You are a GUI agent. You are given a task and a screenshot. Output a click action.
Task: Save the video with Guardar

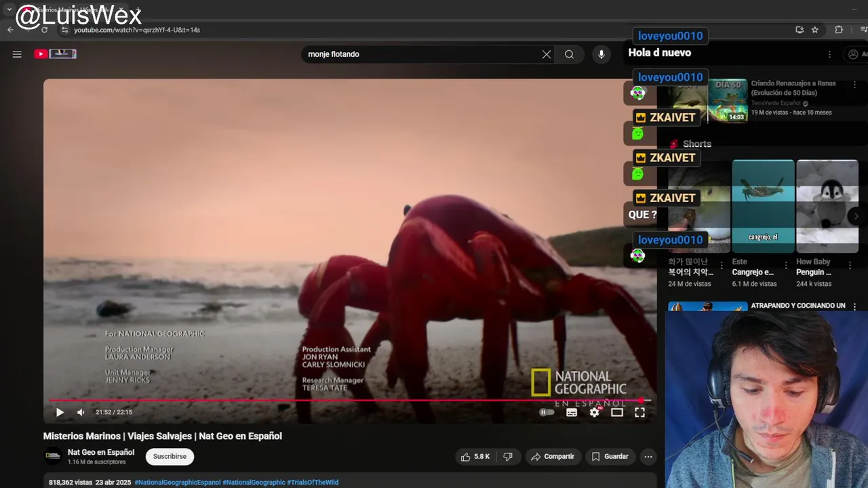(610, 457)
